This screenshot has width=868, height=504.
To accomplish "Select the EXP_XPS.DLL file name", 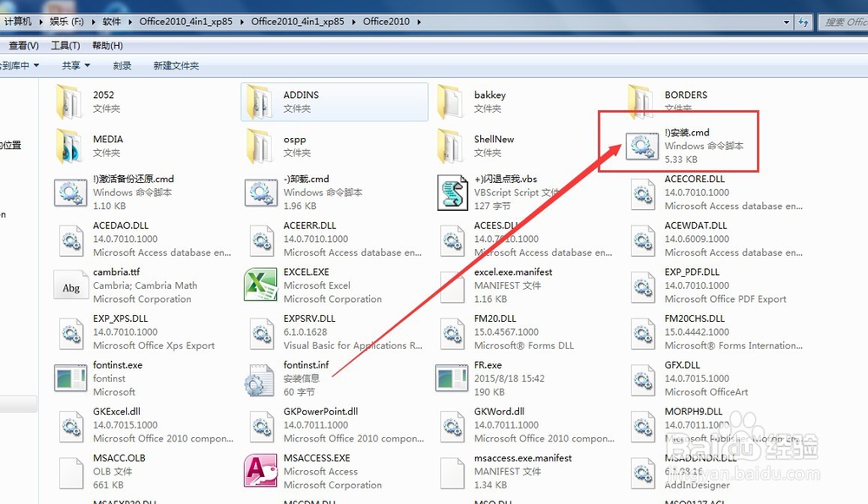I will (120, 318).
